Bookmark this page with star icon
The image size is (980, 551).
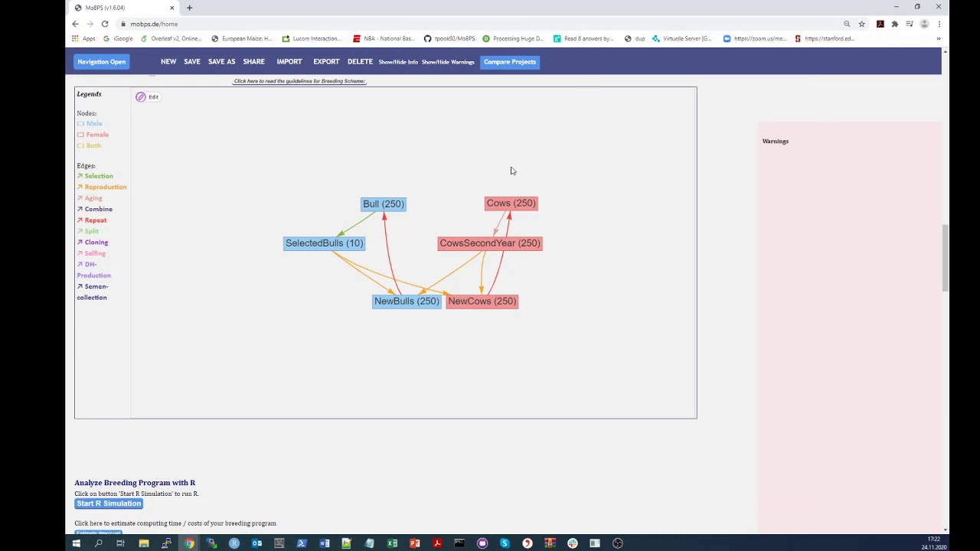(x=861, y=24)
